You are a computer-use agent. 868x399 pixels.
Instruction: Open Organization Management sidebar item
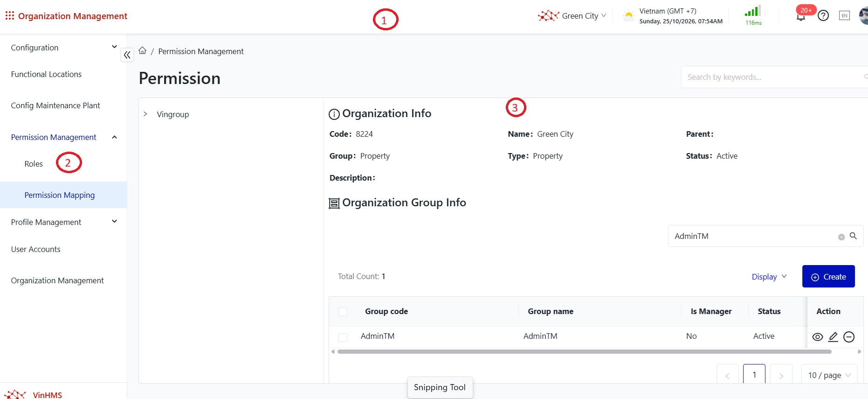57,280
